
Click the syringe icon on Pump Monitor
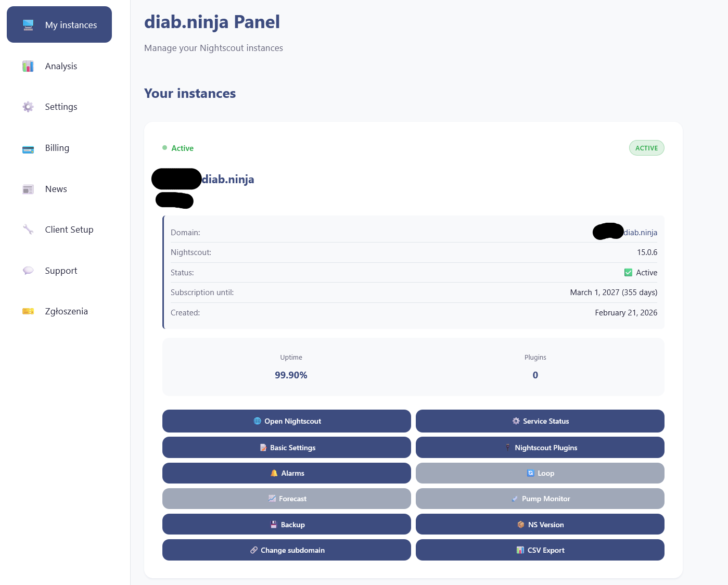click(515, 499)
